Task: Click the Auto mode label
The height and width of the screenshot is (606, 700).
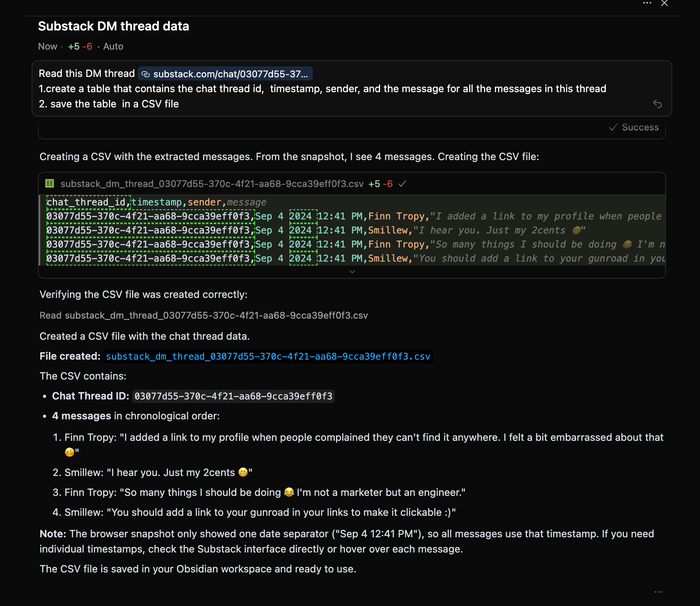Action: tap(113, 46)
